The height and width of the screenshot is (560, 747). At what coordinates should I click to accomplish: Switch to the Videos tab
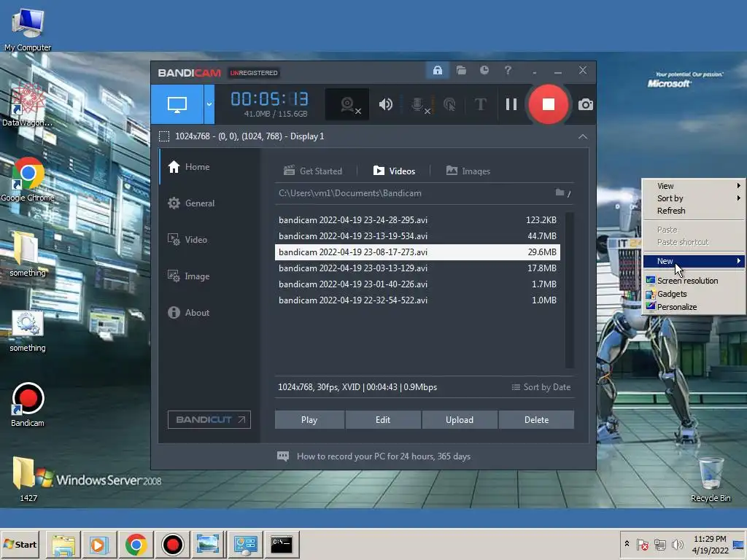point(395,171)
